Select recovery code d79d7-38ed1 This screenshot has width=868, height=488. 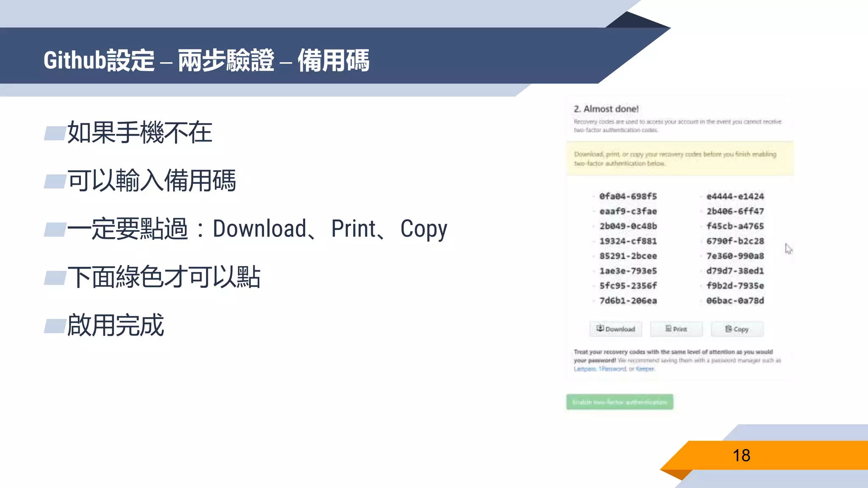tap(735, 271)
